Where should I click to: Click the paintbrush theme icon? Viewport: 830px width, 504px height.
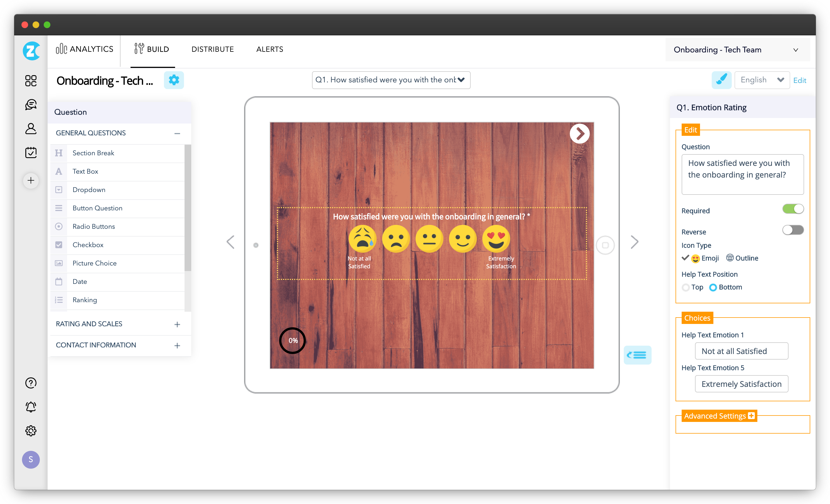click(x=721, y=80)
